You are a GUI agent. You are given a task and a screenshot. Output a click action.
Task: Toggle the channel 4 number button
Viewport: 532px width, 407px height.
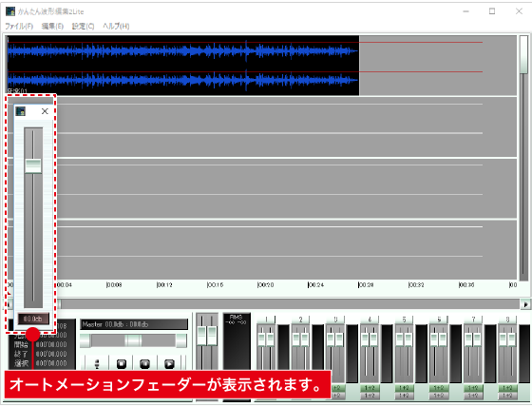(x=370, y=320)
